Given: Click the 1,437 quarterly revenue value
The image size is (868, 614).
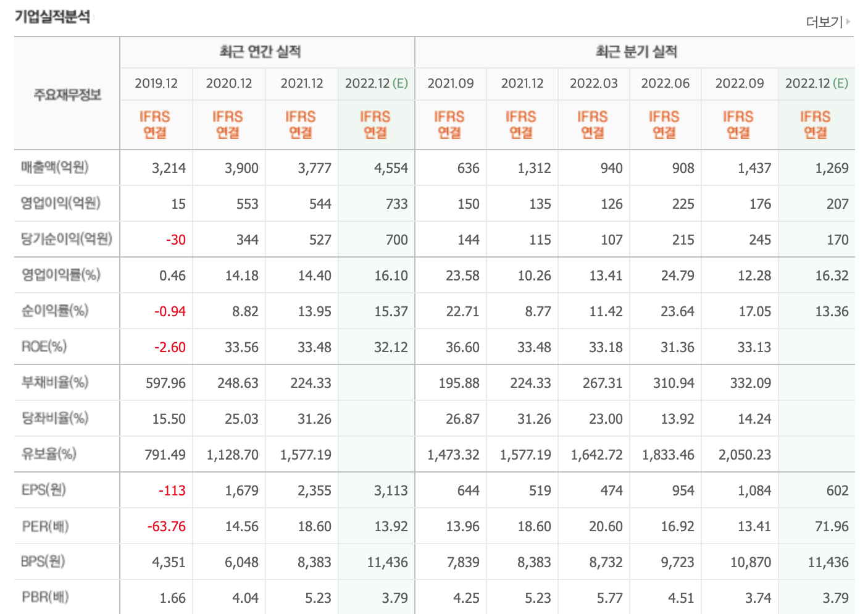Looking at the screenshot, I should click(x=754, y=168).
